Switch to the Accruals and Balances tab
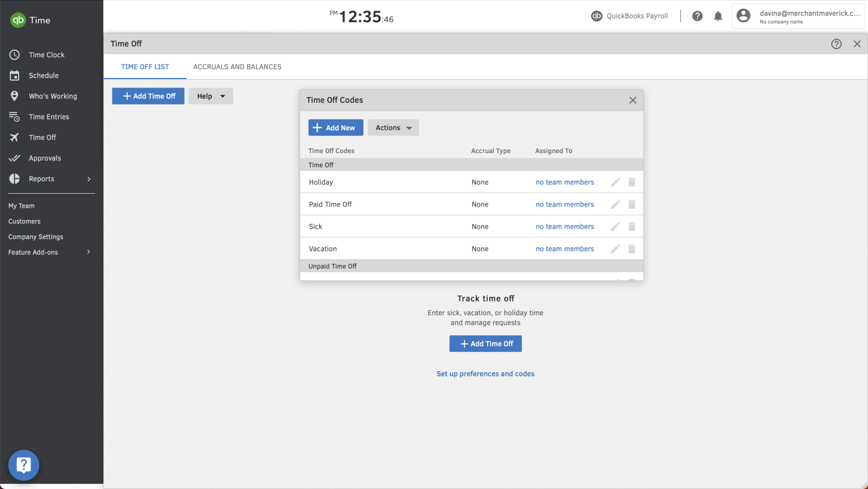868x489 pixels. (x=237, y=67)
